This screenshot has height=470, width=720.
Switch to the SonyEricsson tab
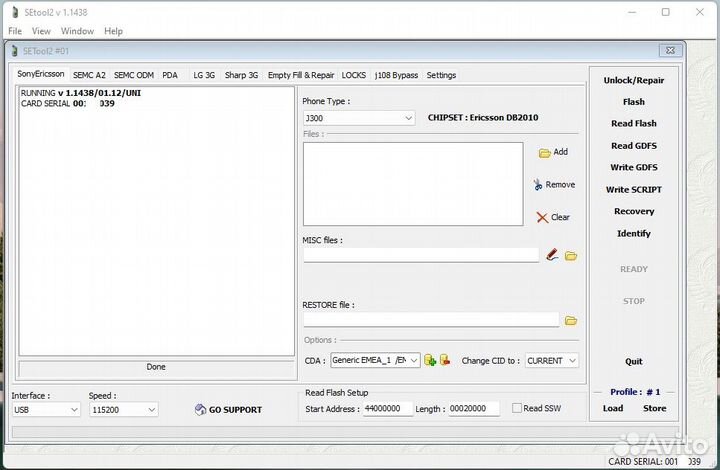pyautogui.click(x=41, y=74)
